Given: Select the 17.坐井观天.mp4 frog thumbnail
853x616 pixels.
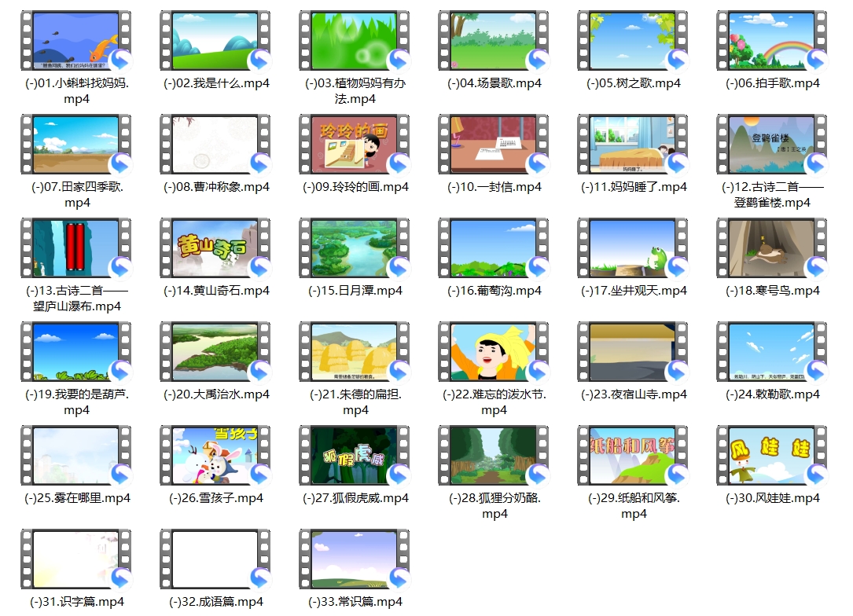Looking at the screenshot, I should point(633,248).
